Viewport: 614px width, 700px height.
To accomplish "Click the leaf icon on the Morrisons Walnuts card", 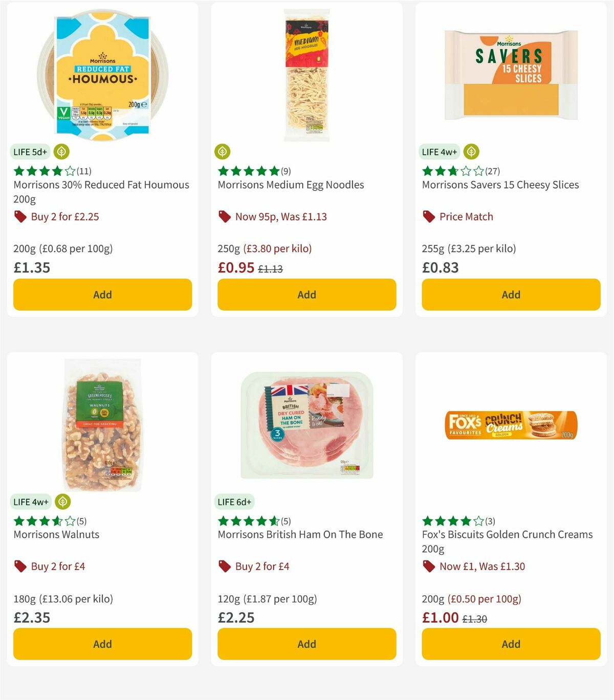I will pyautogui.click(x=62, y=502).
